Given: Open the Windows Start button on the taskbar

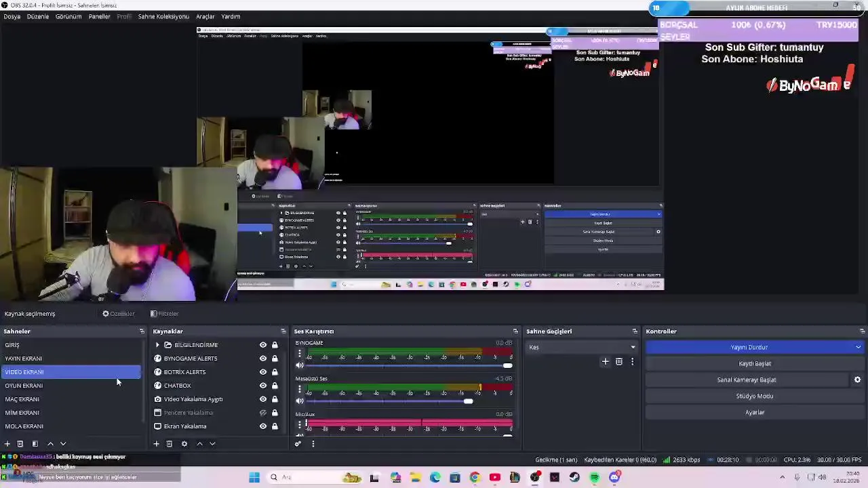Looking at the screenshot, I should pos(254,478).
